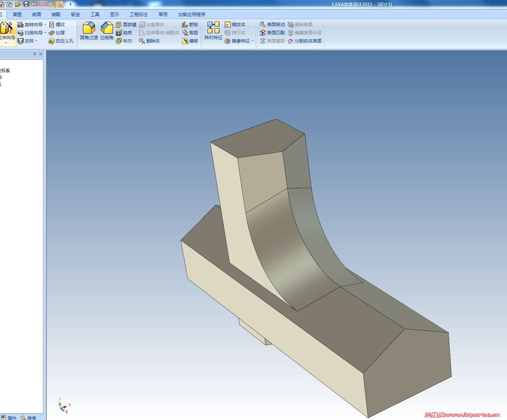
Task: Switch to the 工程标注 annotation tab
Action: [x=139, y=15]
